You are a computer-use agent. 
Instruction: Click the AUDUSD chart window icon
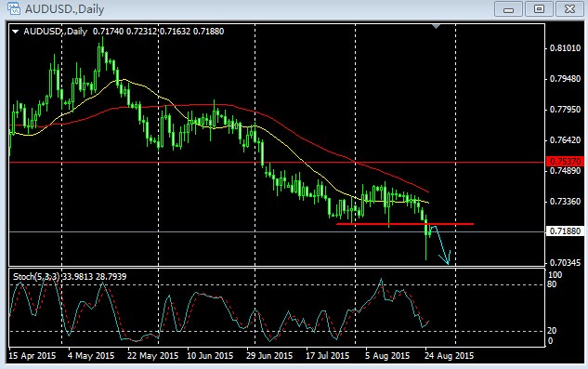(x=14, y=8)
